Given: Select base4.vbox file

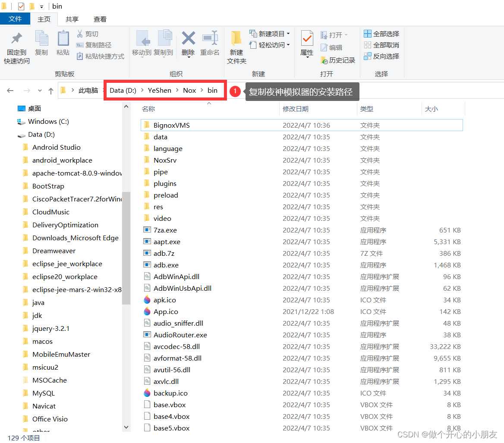Looking at the screenshot, I should click(302, 416).
